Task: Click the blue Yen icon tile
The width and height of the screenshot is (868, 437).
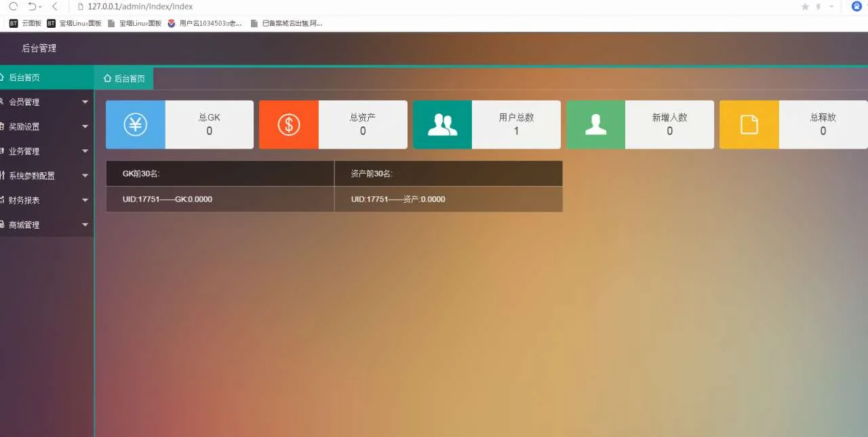Action: 136,125
